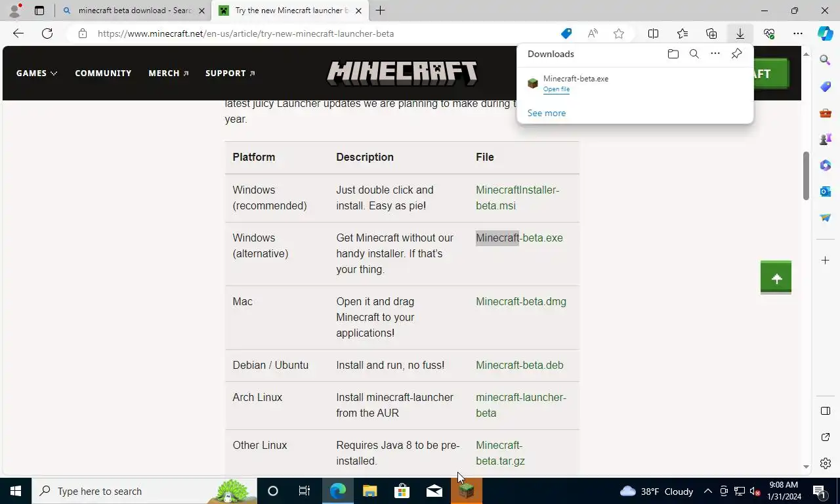Screen dimensions: 840x504
Task: Open sidebar Tools briefcase icon
Action: pyautogui.click(x=826, y=113)
